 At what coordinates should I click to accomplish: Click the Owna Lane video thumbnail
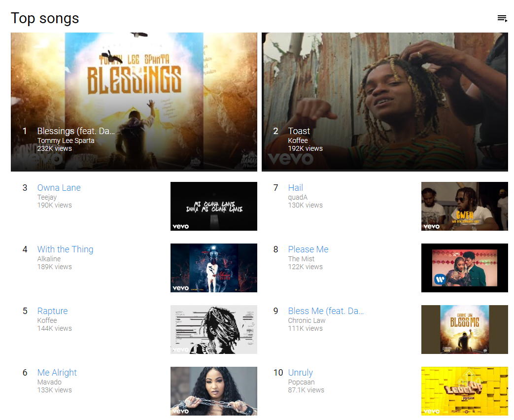click(x=214, y=206)
